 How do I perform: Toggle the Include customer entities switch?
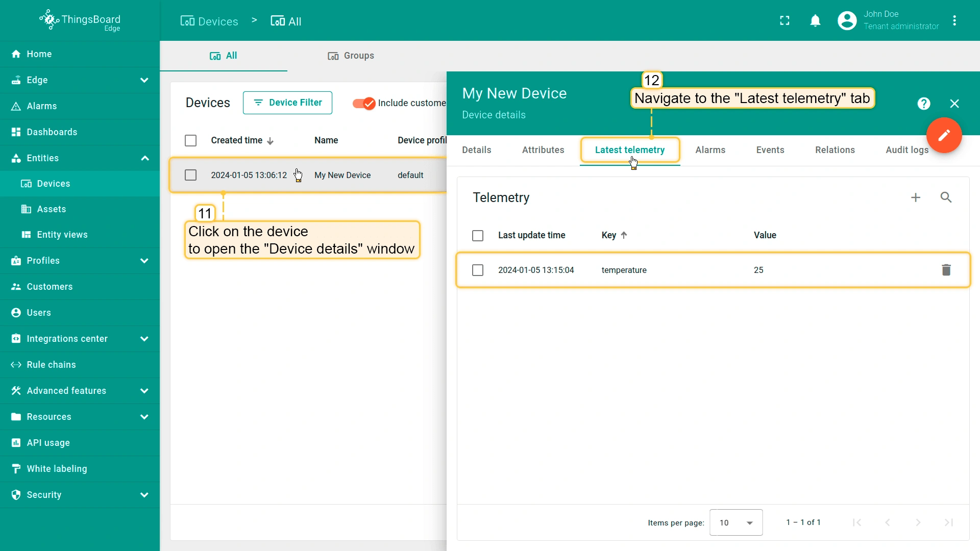(363, 103)
